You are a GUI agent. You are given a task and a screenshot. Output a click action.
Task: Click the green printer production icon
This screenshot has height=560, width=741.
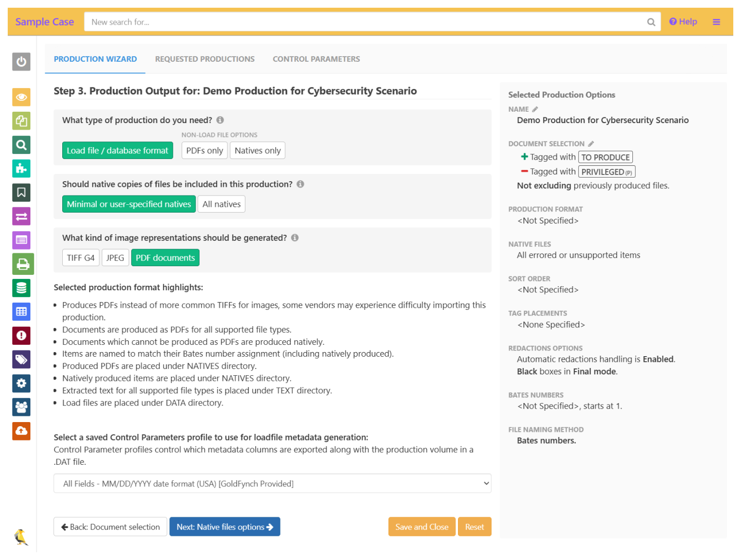point(23,264)
